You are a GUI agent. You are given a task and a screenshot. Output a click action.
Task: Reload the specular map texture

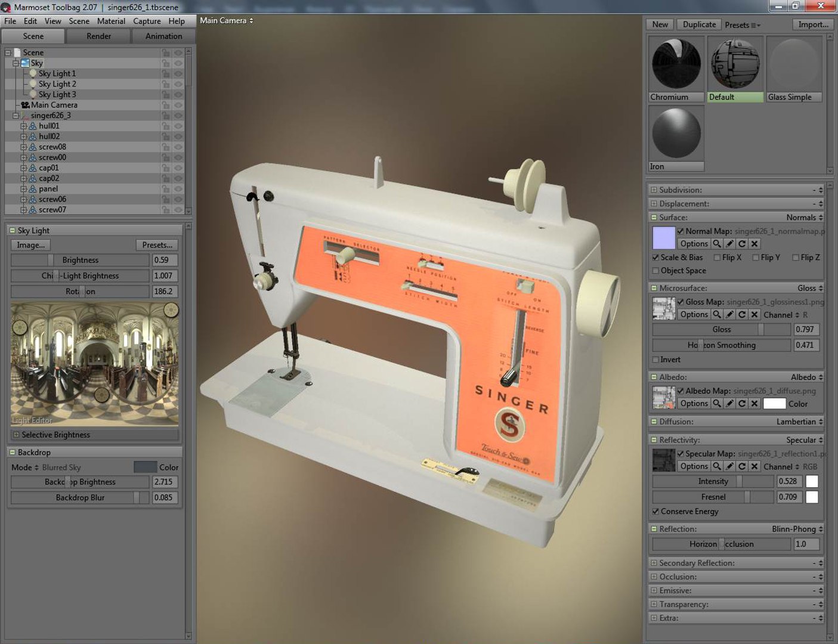pyautogui.click(x=742, y=466)
